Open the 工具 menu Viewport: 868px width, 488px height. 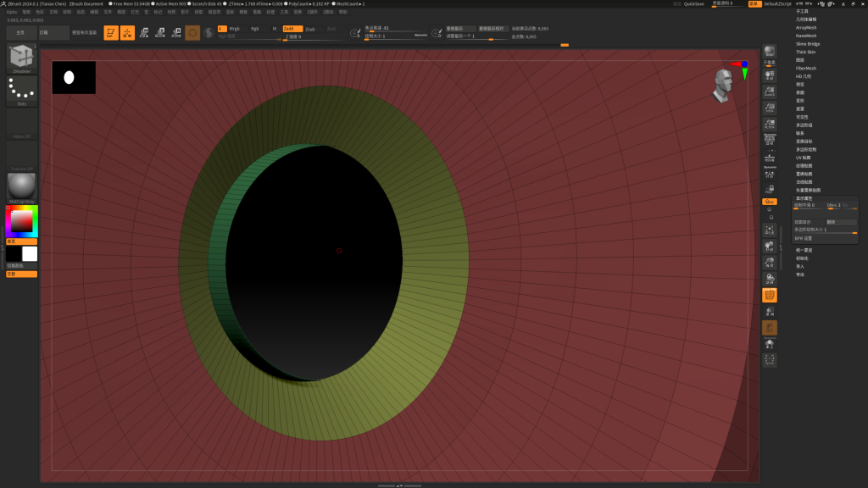(284, 12)
